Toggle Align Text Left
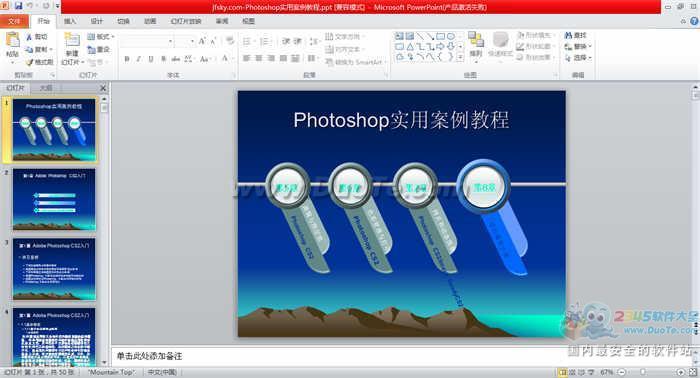700x378 pixels. pyautogui.click(x=246, y=58)
